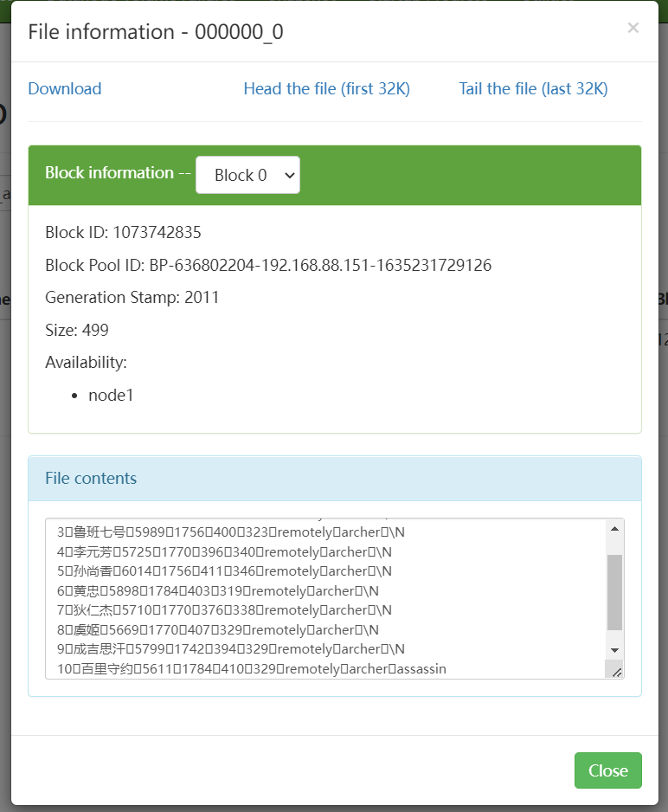Click the row starting with 7 狄仁杰
The width and height of the screenshot is (668, 812).
click(x=224, y=610)
